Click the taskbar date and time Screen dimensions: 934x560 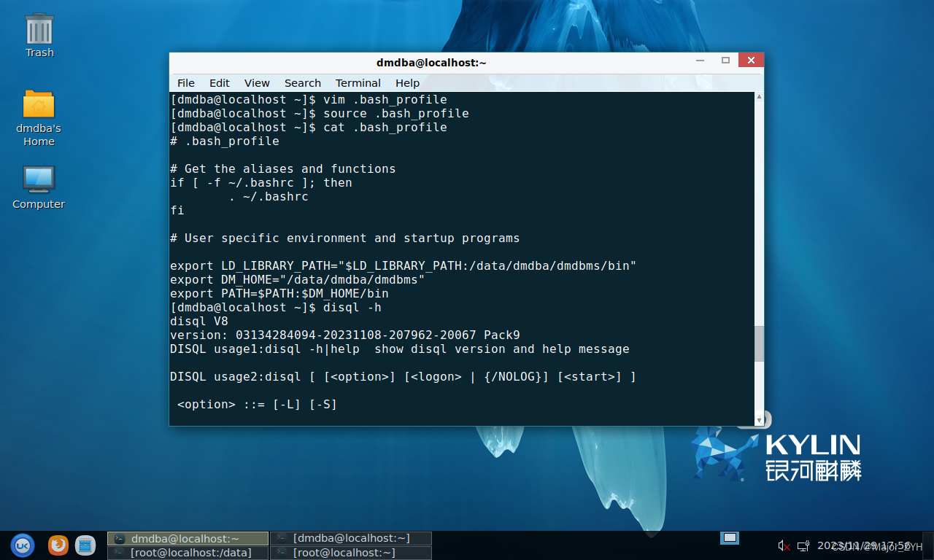tap(863, 545)
